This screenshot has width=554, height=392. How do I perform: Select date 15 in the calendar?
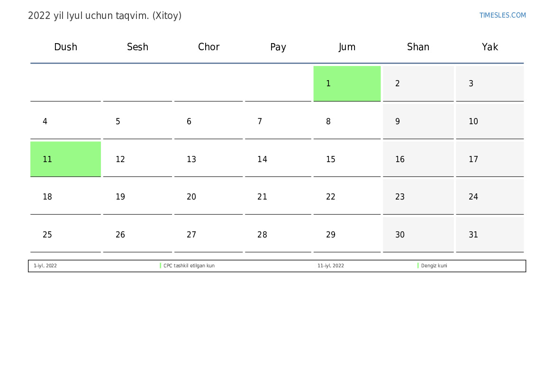(x=347, y=159)
